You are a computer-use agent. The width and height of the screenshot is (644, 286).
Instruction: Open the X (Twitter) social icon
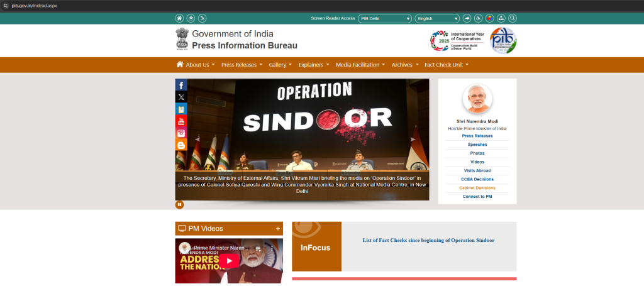pyautogui.click(x=181, y=97)
